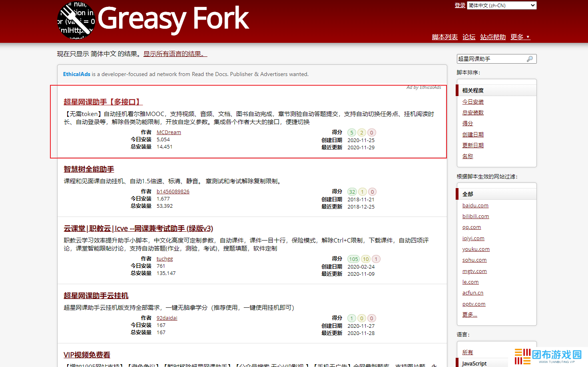Screen dimensions: 588x367
Task: Select 全部 site filter
Action: 496,194
